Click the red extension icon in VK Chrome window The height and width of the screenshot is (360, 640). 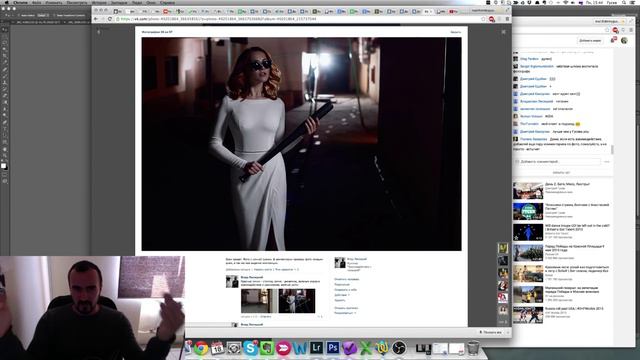click(492, 19)
